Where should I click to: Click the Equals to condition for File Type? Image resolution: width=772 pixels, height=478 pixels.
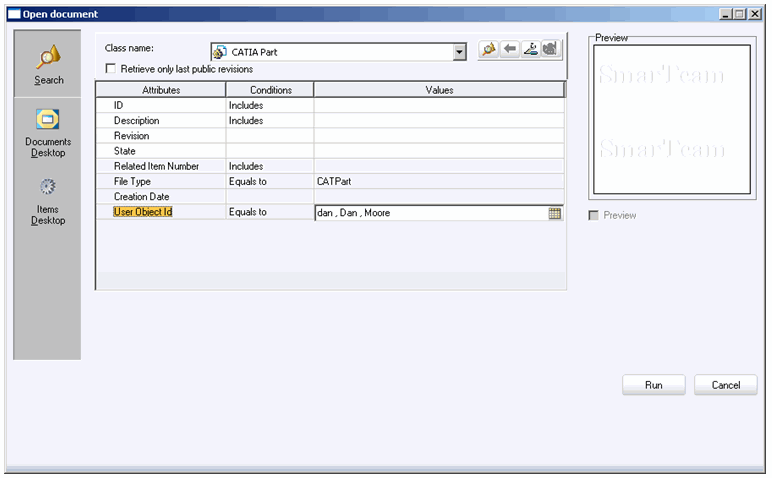tap(270, 182)
